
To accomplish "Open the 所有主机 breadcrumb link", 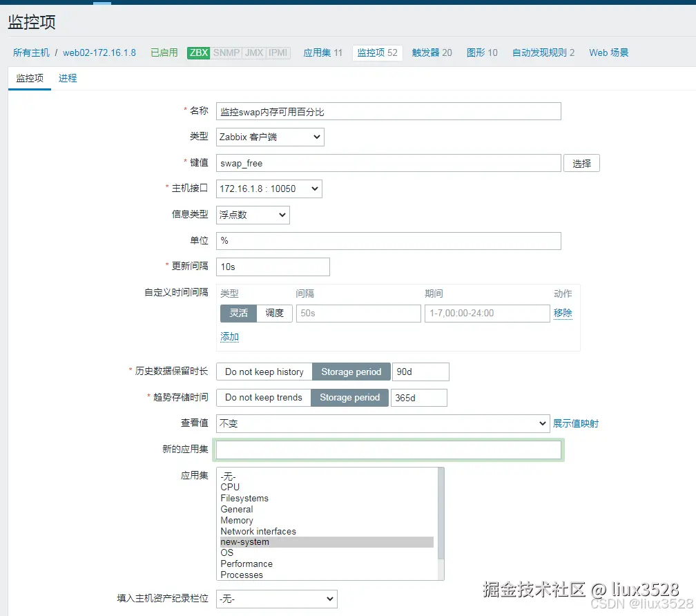I will click(x=31, y=52).
